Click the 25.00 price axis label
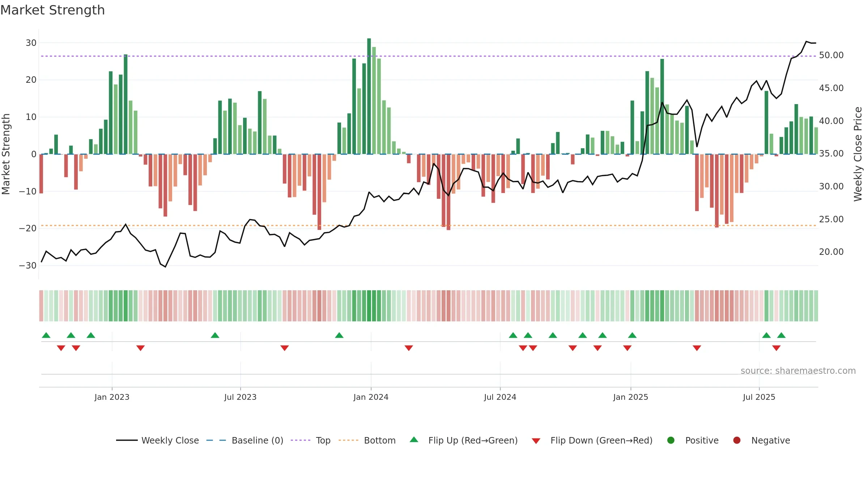This screenshot has width=868, height=488. tap(831, 219)
